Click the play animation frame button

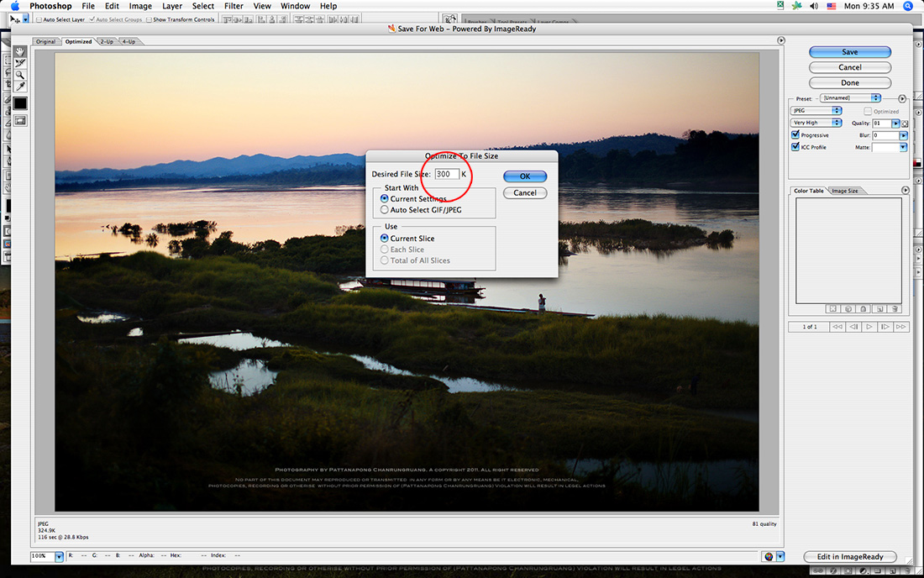[869, 327]
